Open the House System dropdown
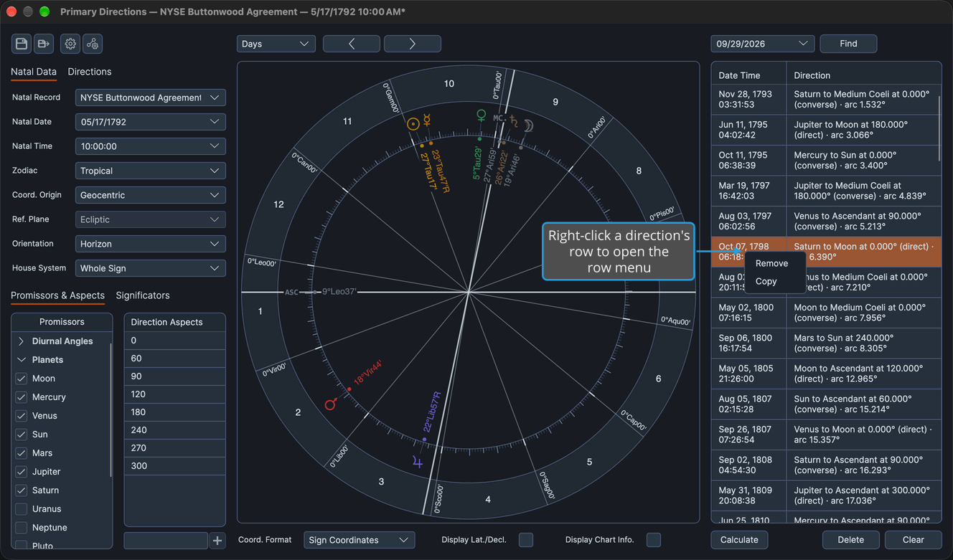The width and height of the screenshot is (953, 560). (151, 268)
